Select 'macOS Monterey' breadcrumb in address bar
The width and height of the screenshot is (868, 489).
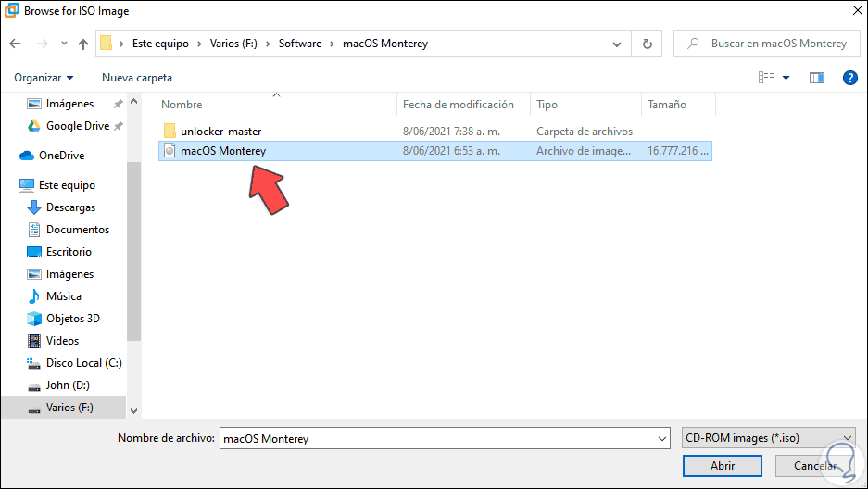[385, 44]
